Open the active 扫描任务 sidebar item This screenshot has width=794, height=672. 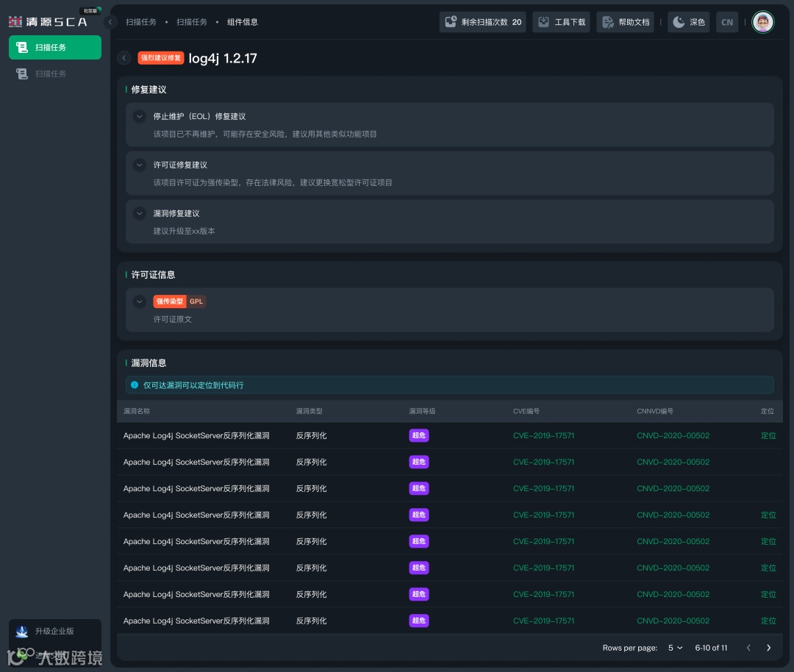point(55,48)
